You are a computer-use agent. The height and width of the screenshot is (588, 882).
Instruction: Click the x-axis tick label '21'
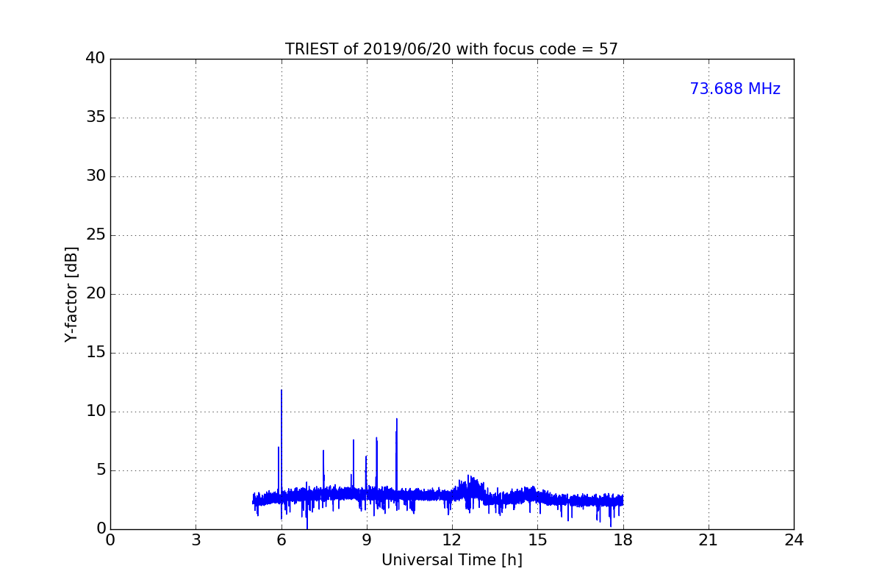pos(709,539)
